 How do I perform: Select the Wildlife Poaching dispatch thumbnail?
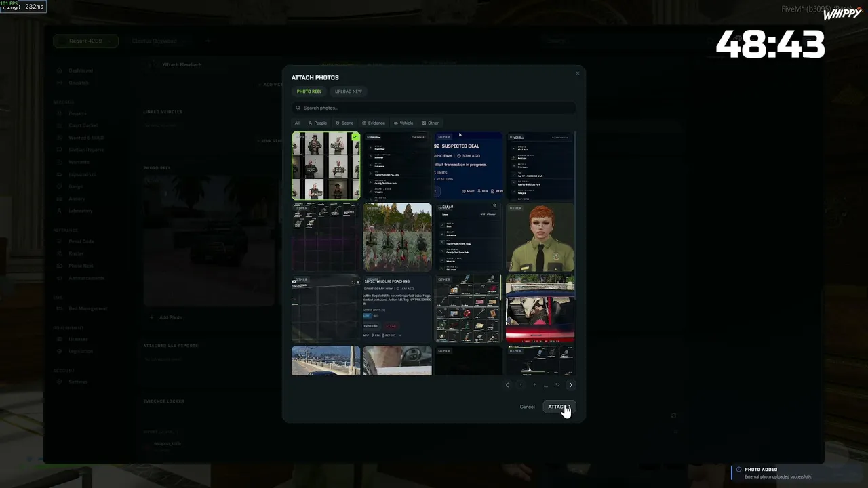click(397, 308)
